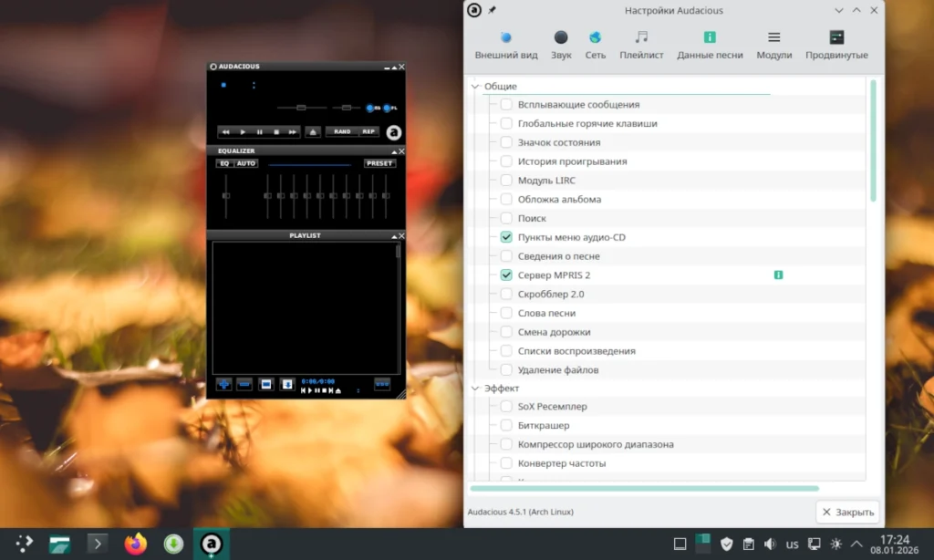Click the volume speaker tray icon

point(770,544)
